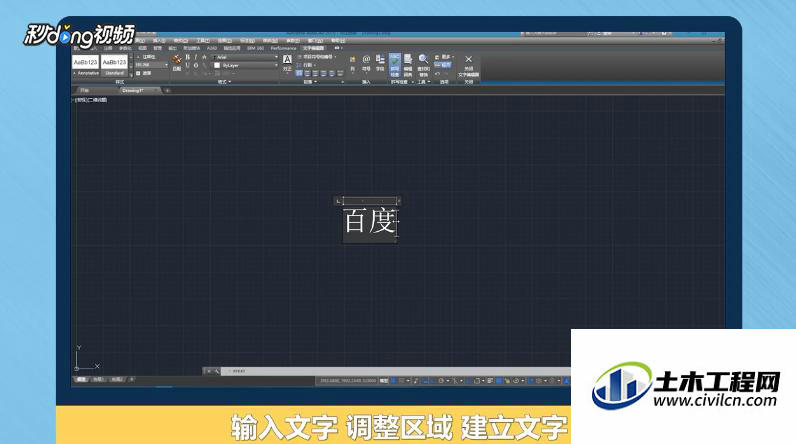Click the undo arrow in 选项 panel
The height and width of the screenshot is (444, 796).
pyautogui.click(x=438, y=74)
